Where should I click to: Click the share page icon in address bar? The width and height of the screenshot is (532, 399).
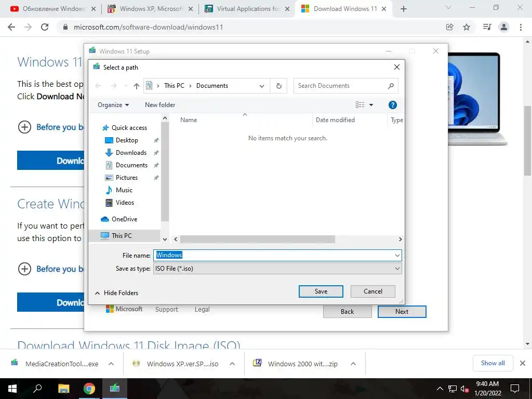tap(449, 27)
